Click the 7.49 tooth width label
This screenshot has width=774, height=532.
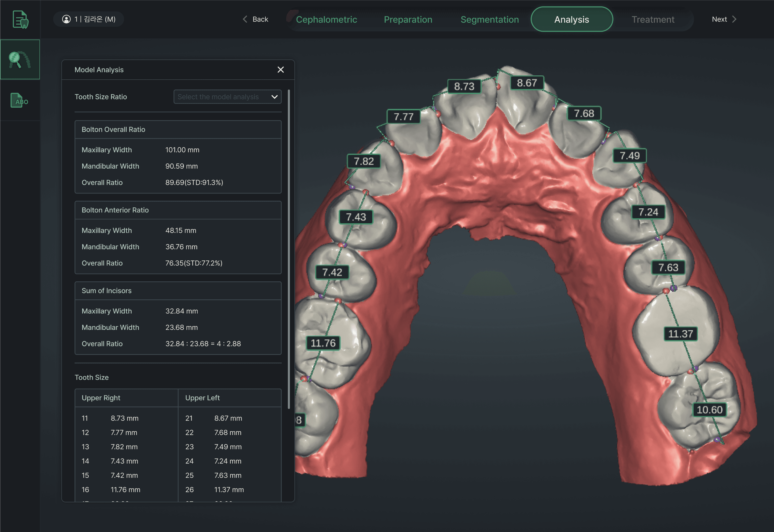[630, 156]
